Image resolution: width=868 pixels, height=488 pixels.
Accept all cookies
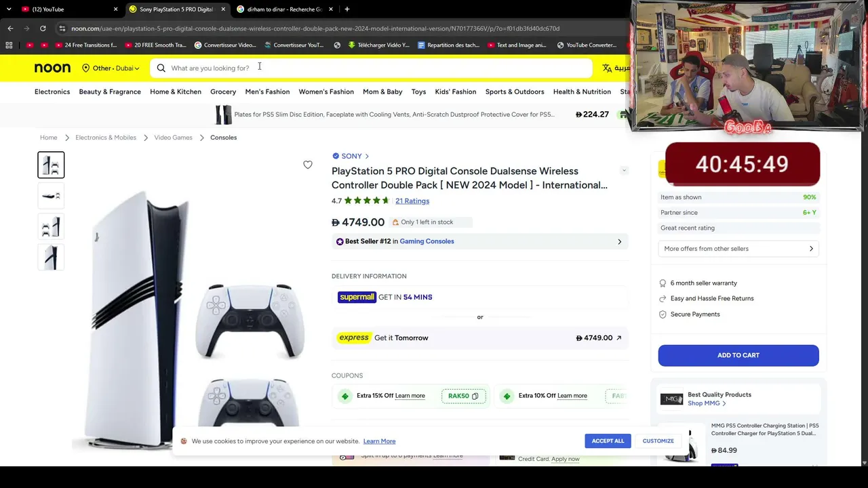(x=608, y=441)
